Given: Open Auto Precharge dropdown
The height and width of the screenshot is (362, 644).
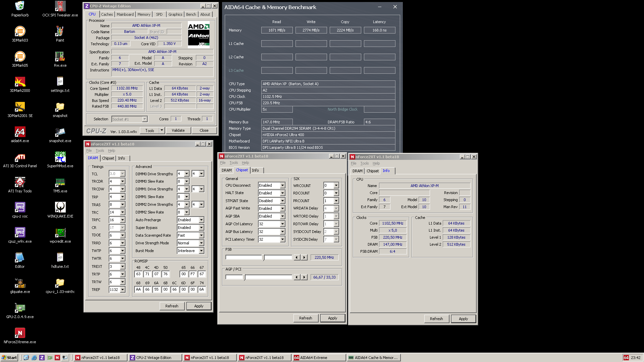Looking at the screenshot, I should coord(201,220).
